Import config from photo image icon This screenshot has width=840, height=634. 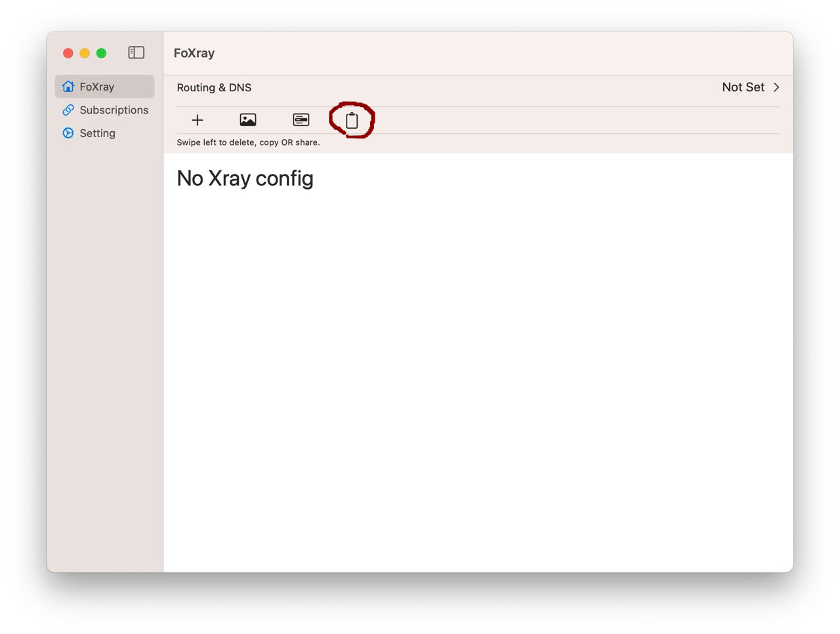(x=248, y=120)
